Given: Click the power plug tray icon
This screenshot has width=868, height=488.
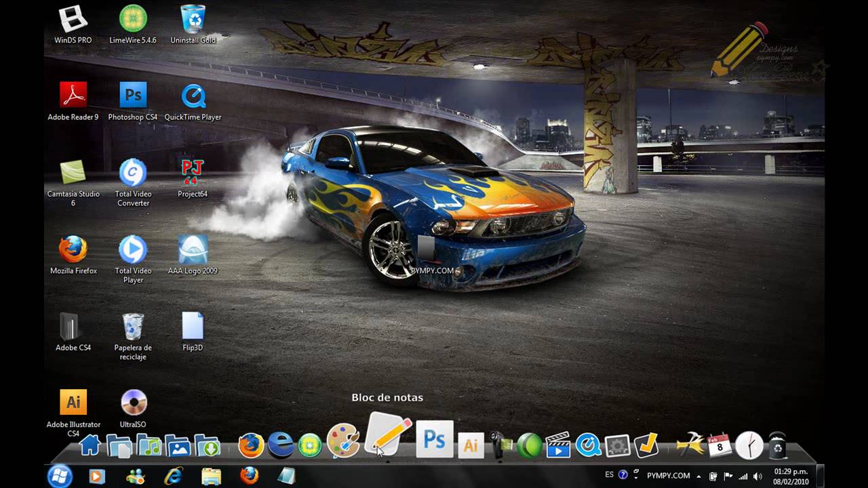Looking at the screenshot, I should [x=713, y=476].
